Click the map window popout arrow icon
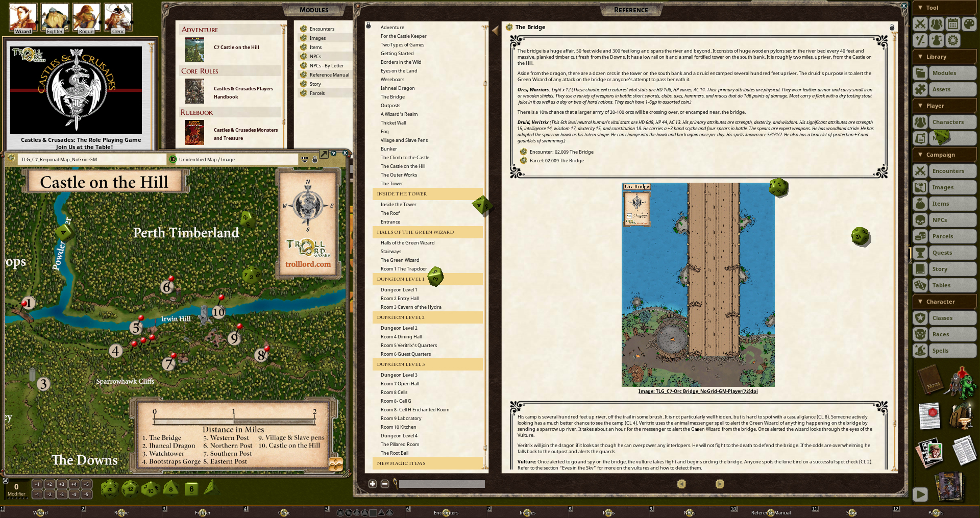 coord(324,154)
